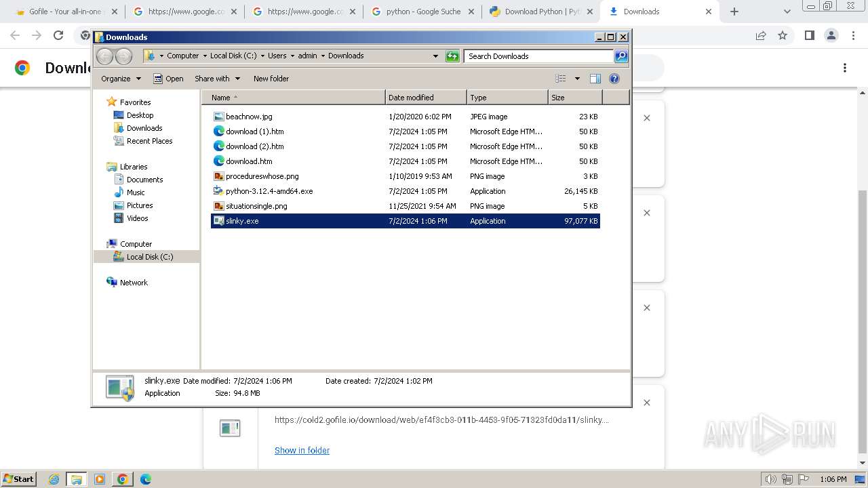Screen dimensions: 868x488
Task: Expand the address bar history dropdown
Action: coord(435,56)
